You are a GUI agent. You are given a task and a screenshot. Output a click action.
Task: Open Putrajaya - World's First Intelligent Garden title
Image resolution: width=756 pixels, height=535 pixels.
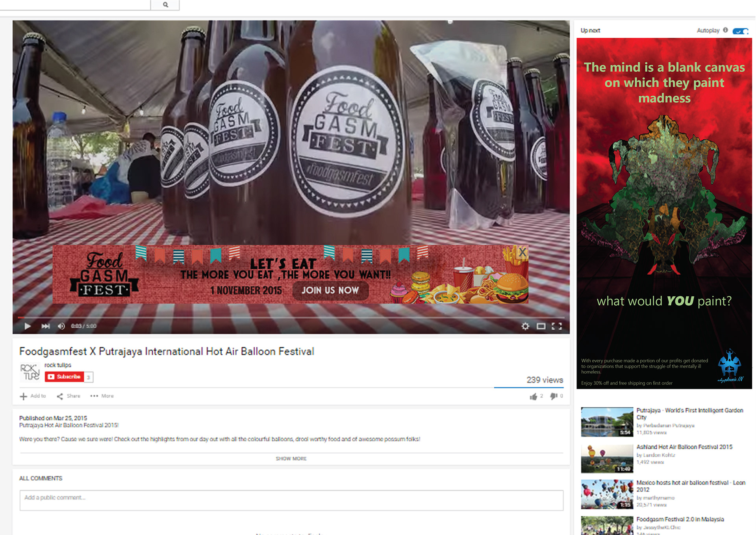[x=690, y=414]
